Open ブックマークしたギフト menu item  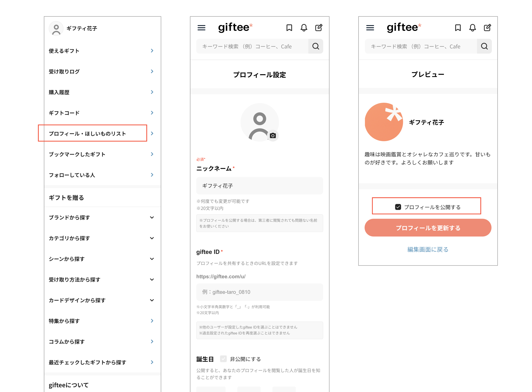coord(102,154)
